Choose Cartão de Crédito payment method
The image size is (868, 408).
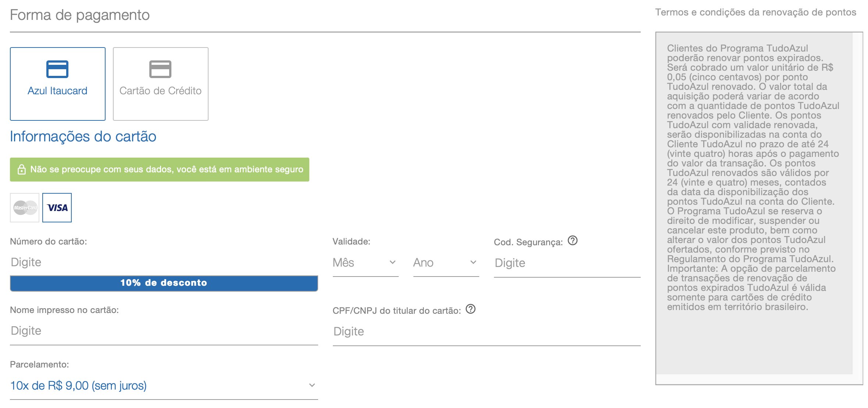coord(161,84)
